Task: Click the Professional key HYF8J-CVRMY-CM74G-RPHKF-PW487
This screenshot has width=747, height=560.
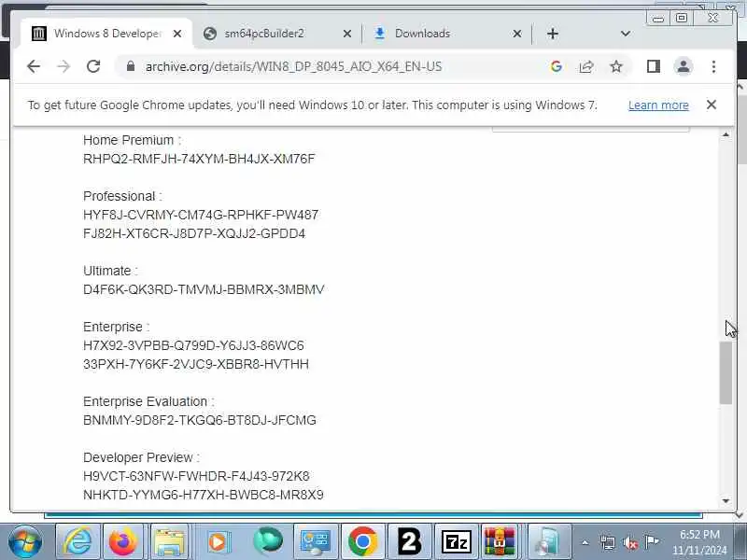Action: coord(201,215)
